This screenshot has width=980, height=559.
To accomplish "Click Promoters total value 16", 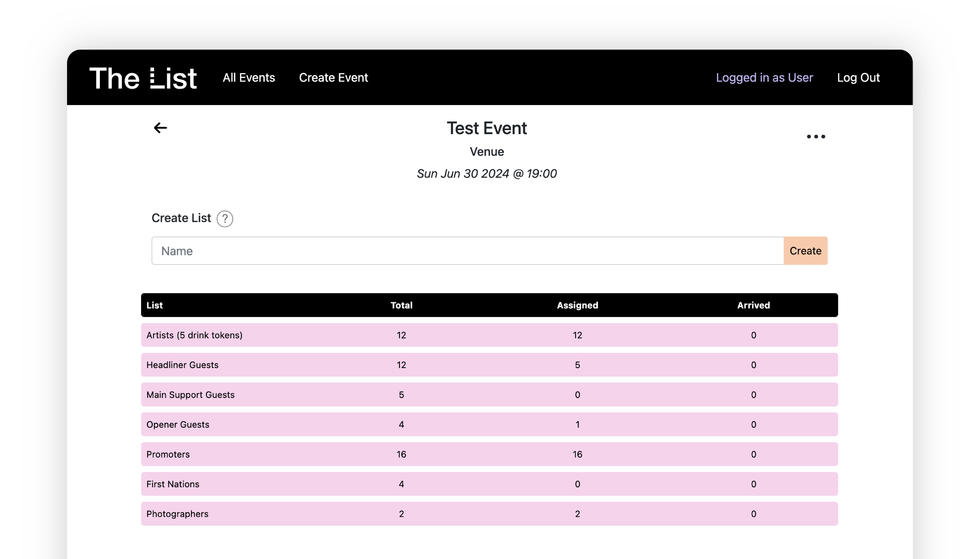I will click(x=401, y=455).
